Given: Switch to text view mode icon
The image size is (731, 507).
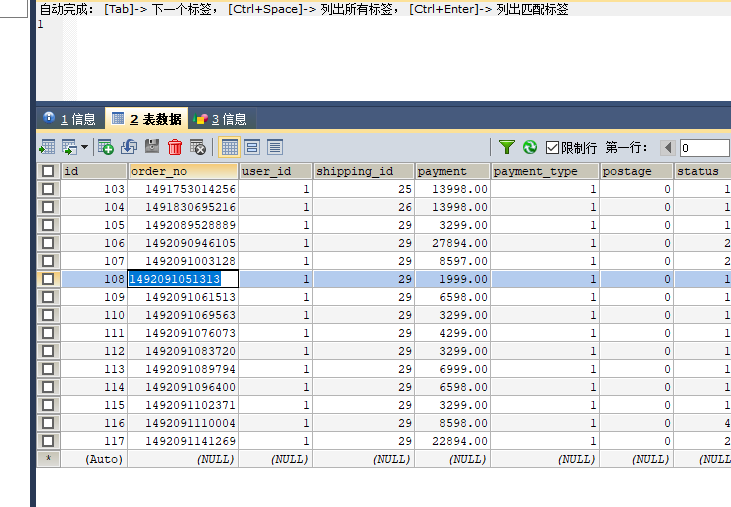Looking at the screenshot, I should [x=274, y=147].
